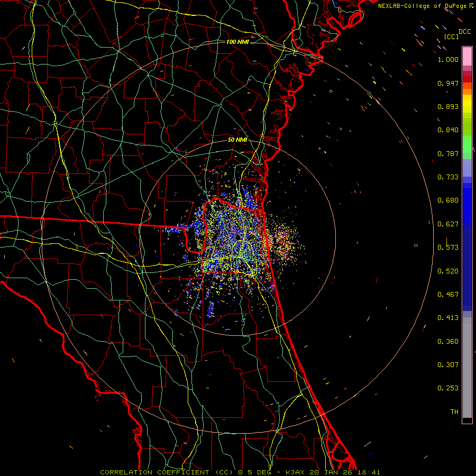The height and width of the screenshot is (476, 476).
Task: Click the KJAX station identifier in the caption
Action: [296, 472]
